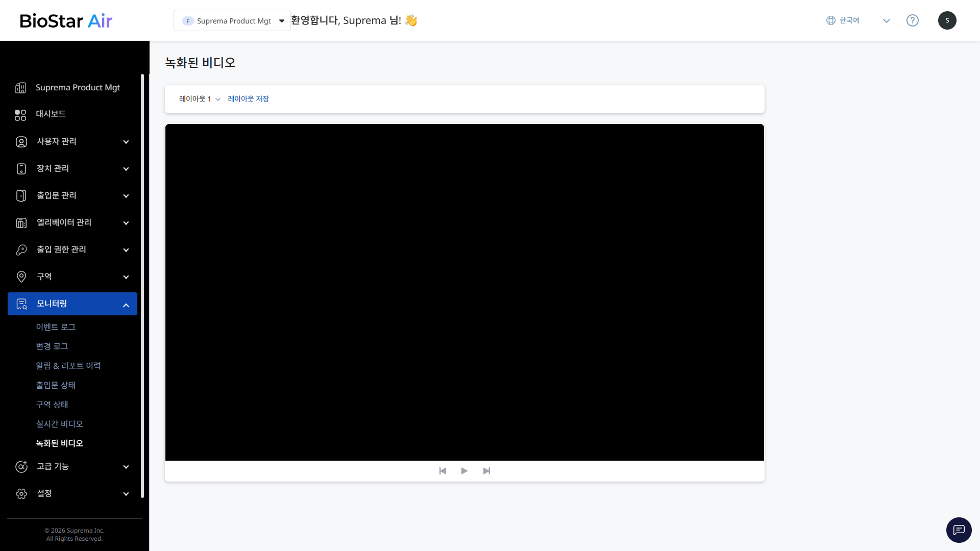
Task: Click the zone location pin icon
Action: point(21,277)
